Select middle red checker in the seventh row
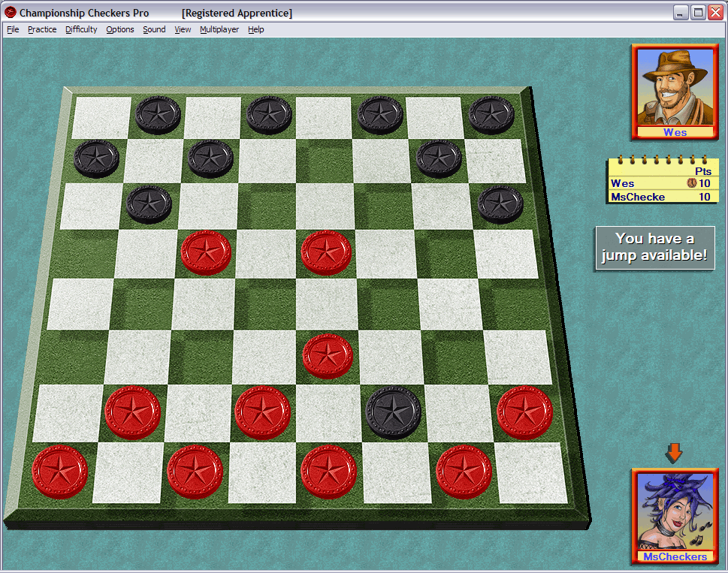The image size is (728, 573). [263, 412]
